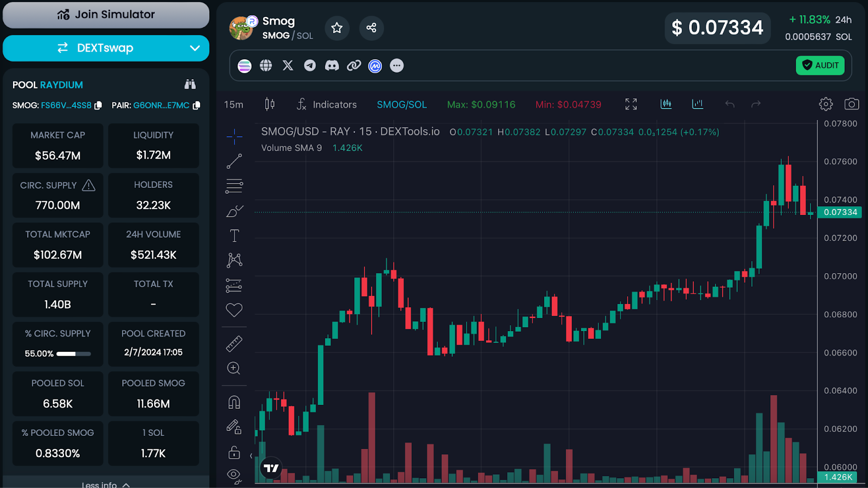
Task: Select the ruler measure tool
Action: 234,344
